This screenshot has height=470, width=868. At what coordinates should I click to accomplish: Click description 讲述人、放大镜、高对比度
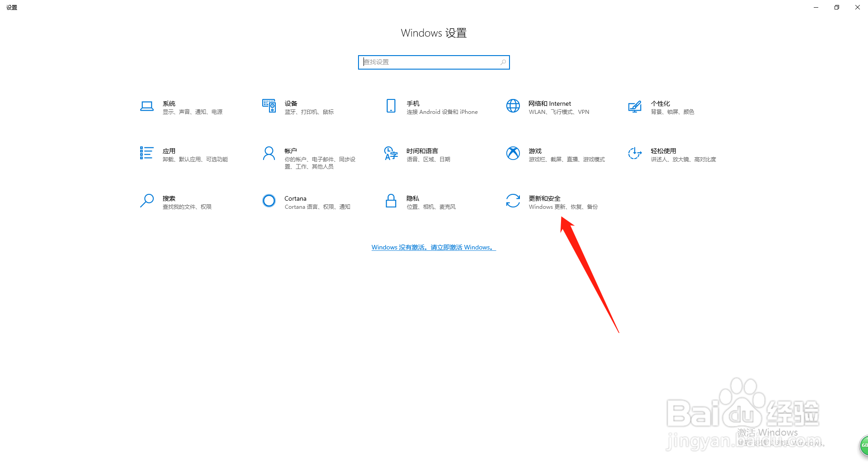684,160
